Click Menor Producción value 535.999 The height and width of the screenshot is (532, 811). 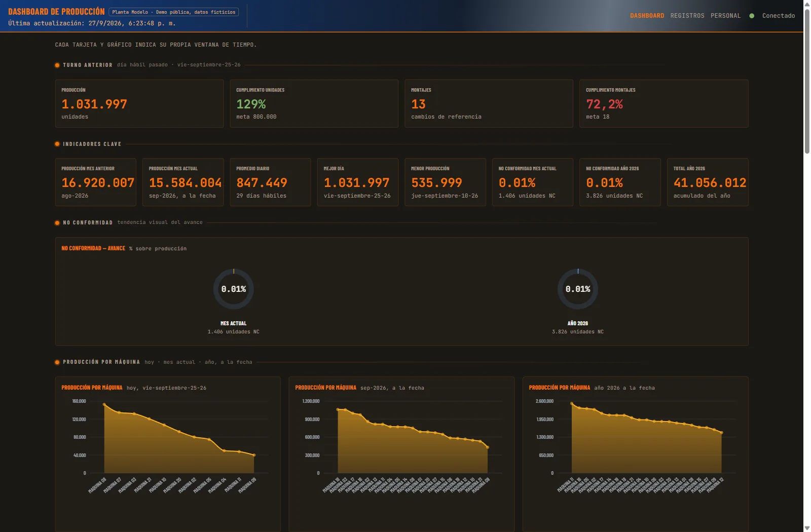pos(436,182)
